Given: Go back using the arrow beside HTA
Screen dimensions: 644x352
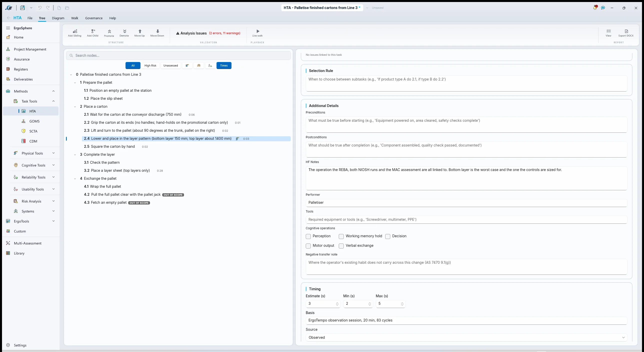Looking at the screenshot, I should (8, 18).
